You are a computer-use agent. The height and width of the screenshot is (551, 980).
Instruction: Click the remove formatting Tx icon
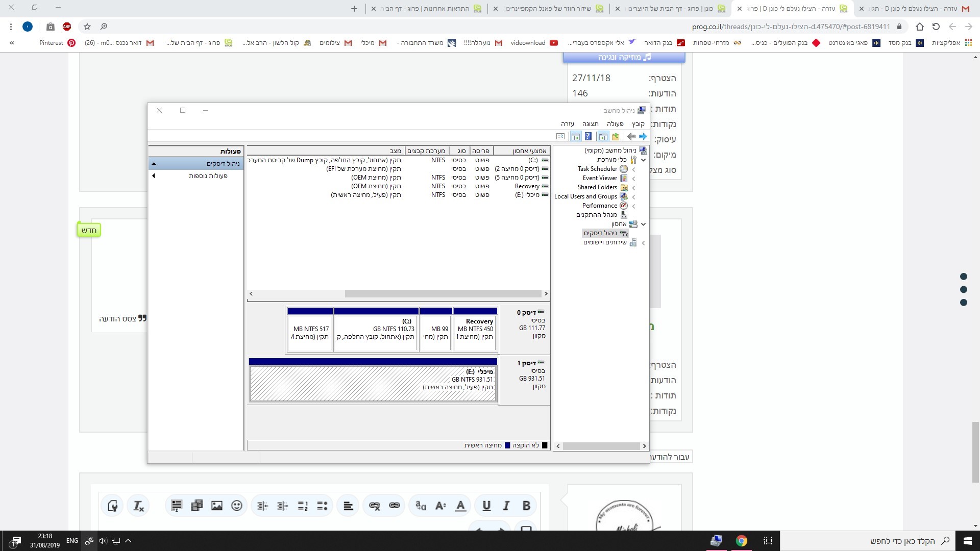coord(138,506)
